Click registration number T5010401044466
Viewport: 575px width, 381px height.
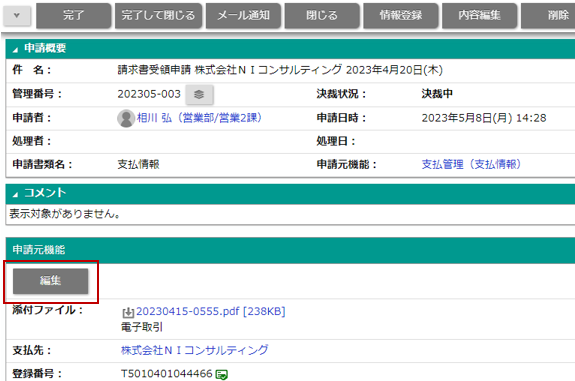click(166, 374)
